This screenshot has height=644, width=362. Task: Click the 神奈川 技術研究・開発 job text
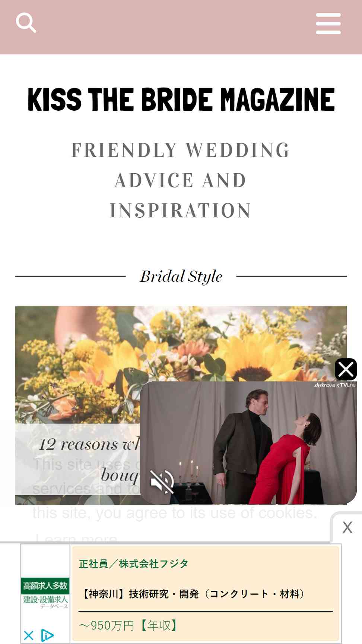[193, 594]
